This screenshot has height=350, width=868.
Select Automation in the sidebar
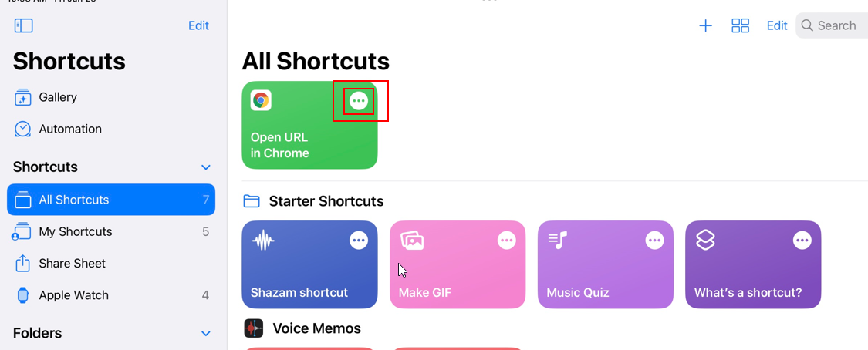[x=70, y=129]
